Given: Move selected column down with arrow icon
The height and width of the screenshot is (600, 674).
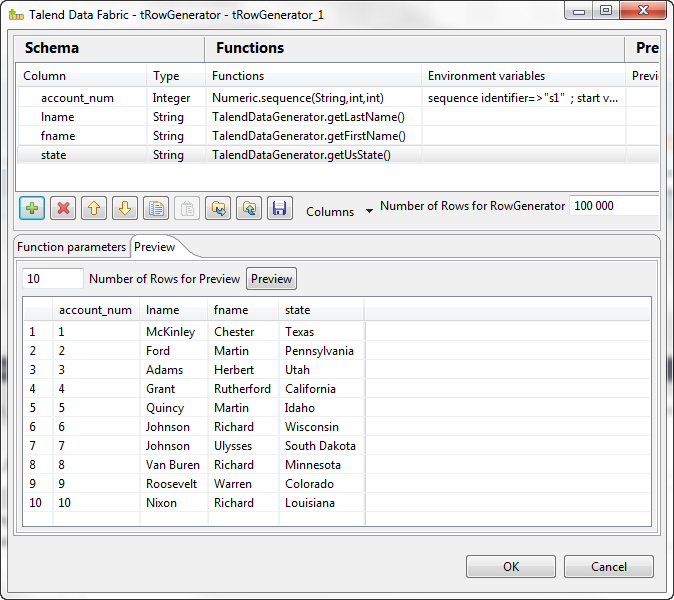Looking at the screenshot, I should pos(125,208).
